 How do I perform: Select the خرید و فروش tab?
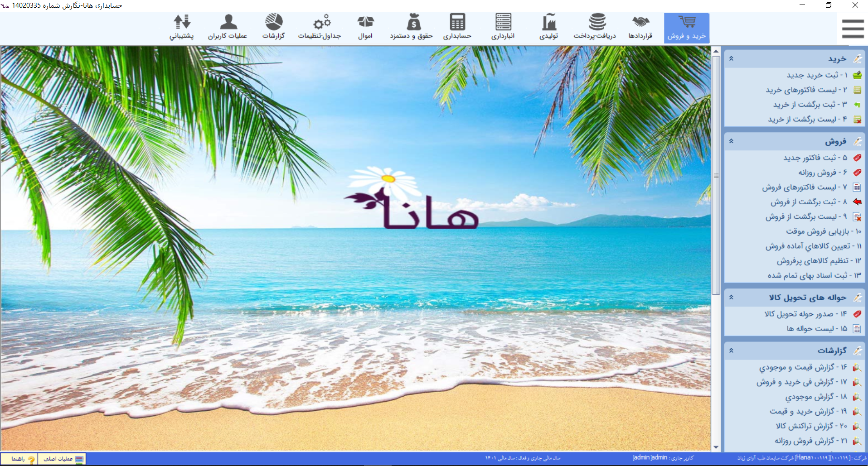point(686,28)
